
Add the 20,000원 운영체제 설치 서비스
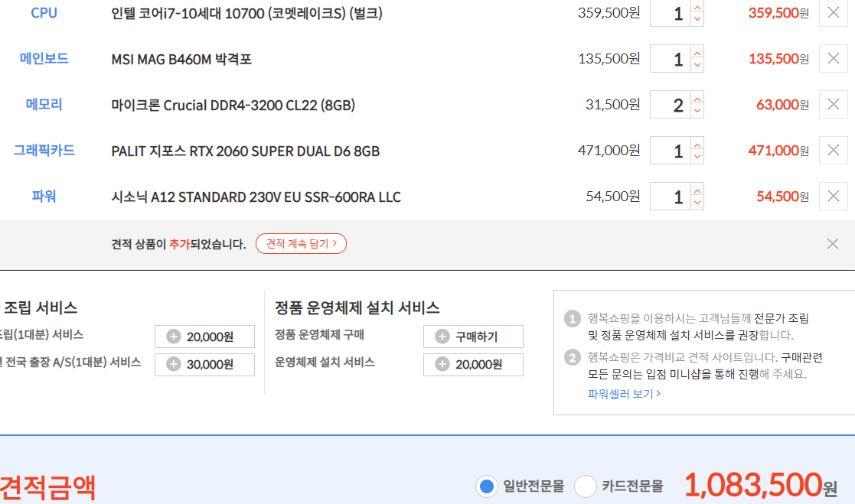[x=473, y=365]
